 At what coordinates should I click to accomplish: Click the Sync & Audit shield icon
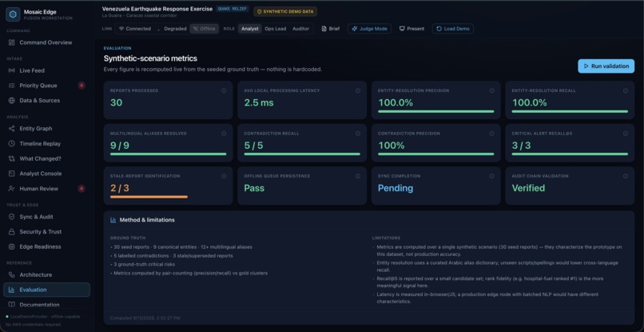(x=11, y=217)
